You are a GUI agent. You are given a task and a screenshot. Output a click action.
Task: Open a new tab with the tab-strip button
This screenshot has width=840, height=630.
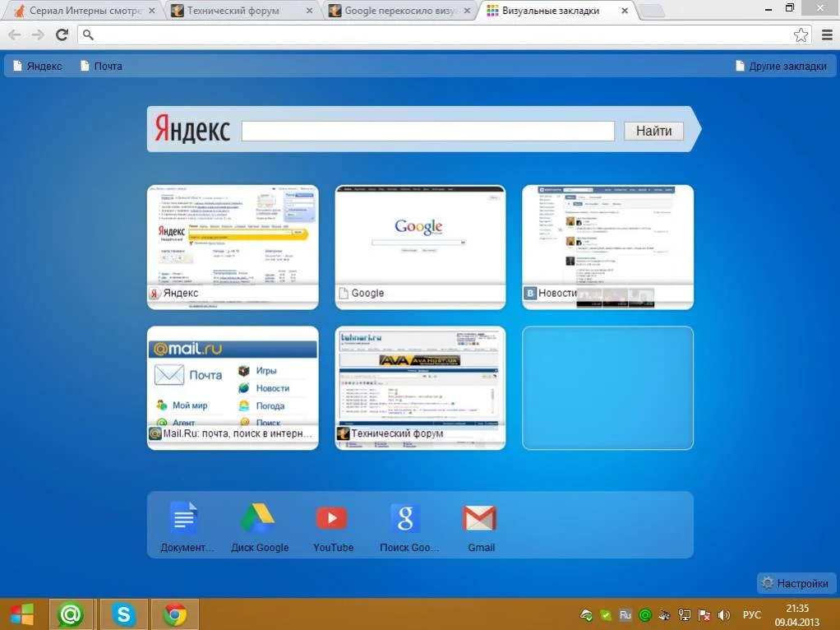(x=652, y=11)
